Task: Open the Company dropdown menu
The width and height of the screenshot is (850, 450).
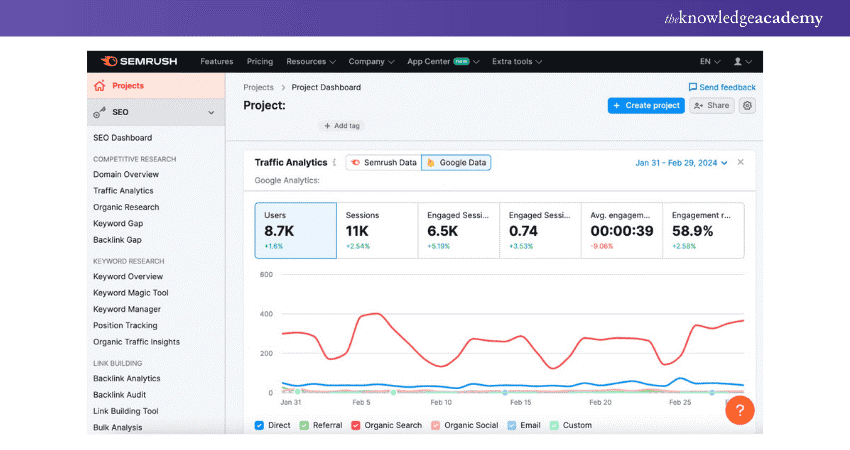Action: coord(371,61)
